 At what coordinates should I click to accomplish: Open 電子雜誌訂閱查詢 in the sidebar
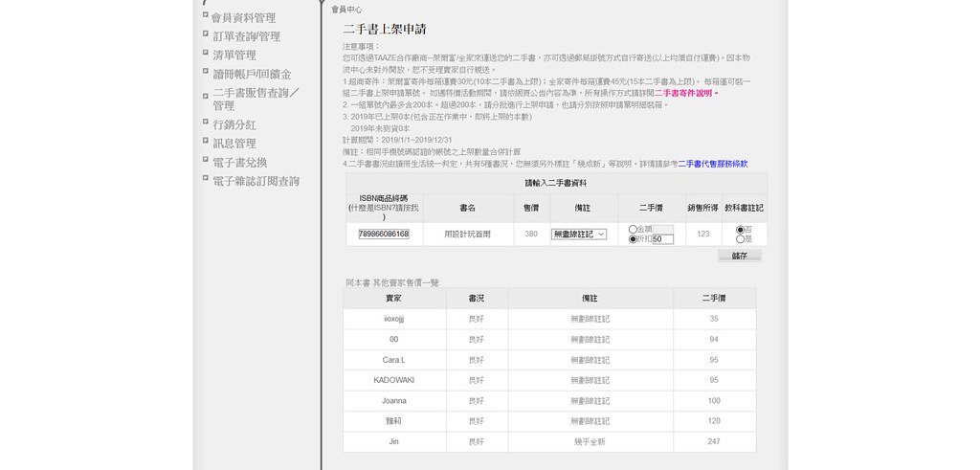click(256, 181)
